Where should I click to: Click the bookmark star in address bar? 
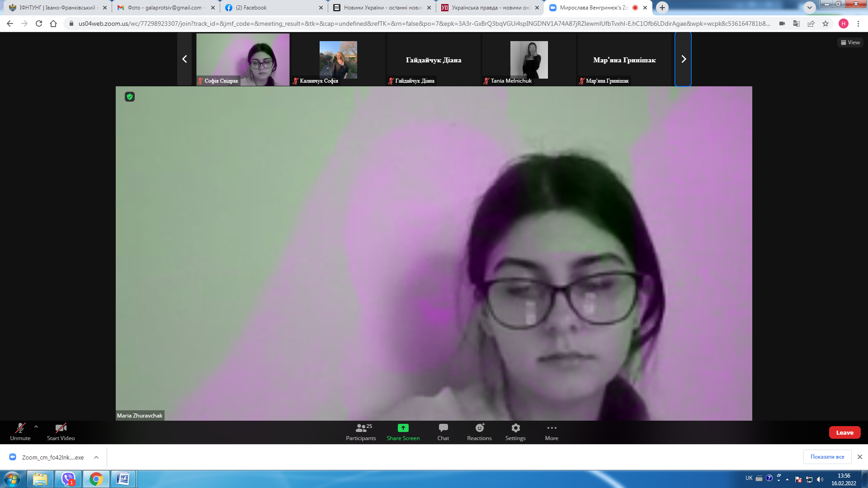tap(826, 23)
